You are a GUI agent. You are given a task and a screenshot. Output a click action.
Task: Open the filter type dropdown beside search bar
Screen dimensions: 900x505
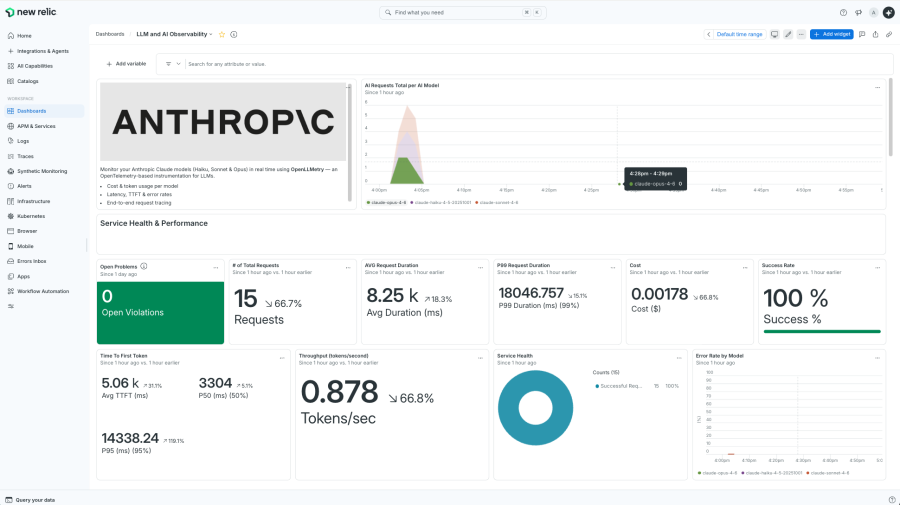pyautogui.click(x=173, y=64)
